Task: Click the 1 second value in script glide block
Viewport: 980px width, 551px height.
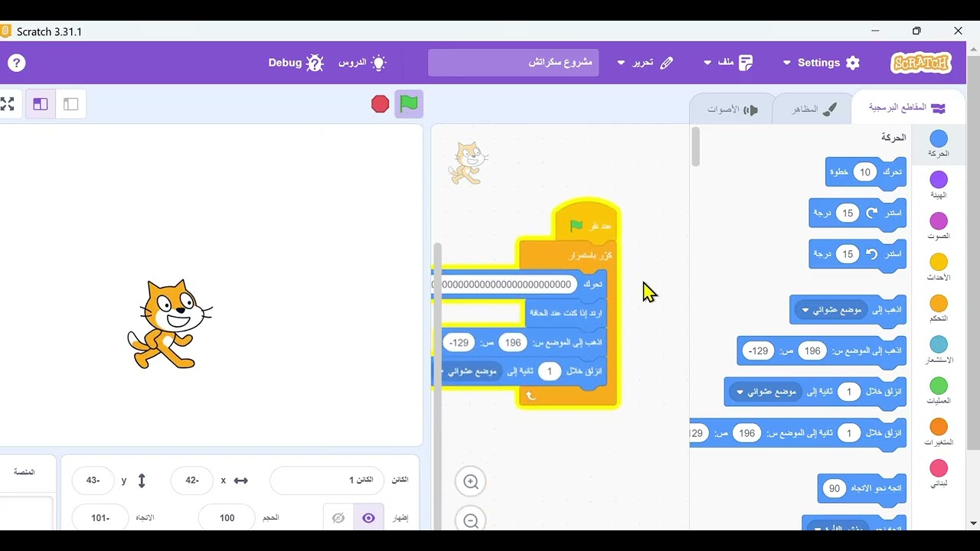Action: pos(549,372)
